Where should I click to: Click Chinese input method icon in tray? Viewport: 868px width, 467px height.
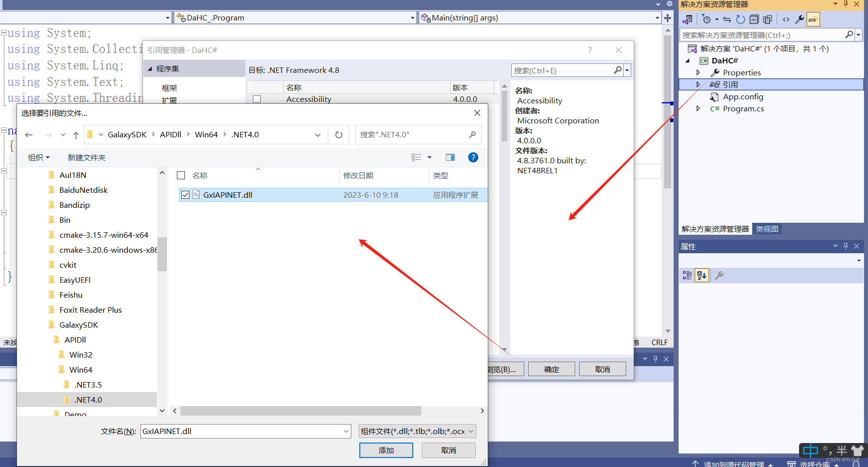pyautogui.click(x=810, y=451)
